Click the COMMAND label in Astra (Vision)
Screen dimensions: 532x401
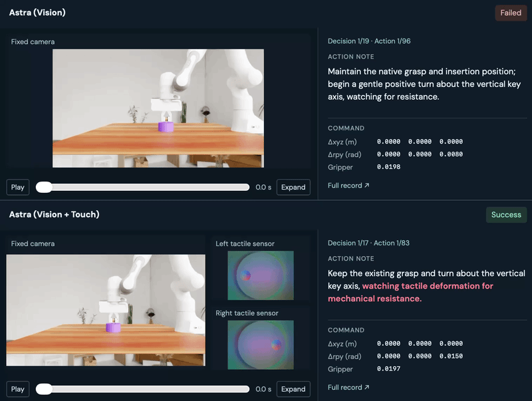[346, 128]
